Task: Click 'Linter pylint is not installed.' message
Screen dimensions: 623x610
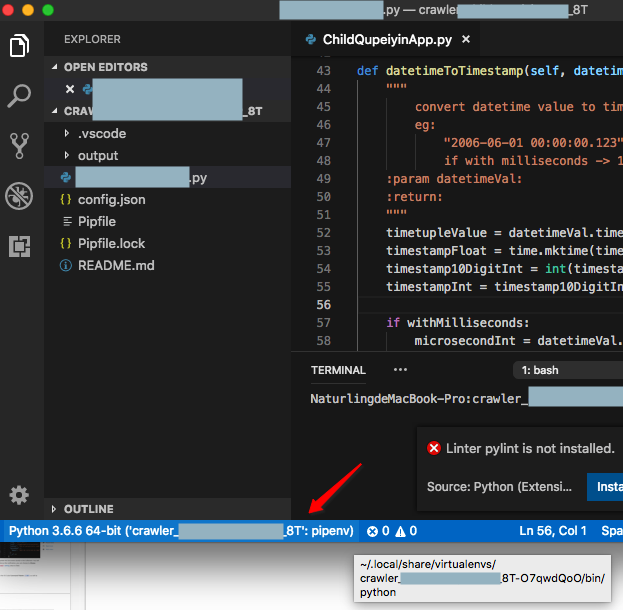Action: [530, 449]
